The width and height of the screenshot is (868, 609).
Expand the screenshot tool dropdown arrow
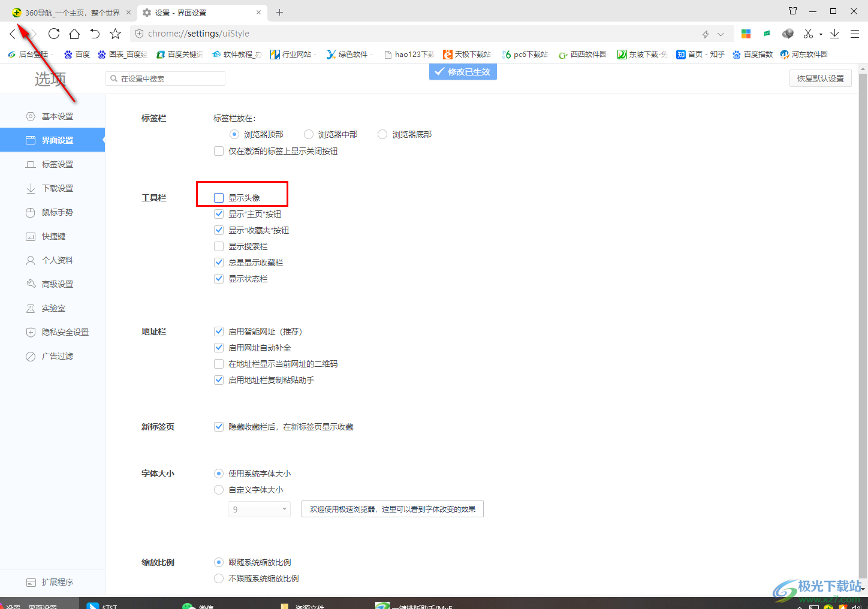click(x=821, y=34)
